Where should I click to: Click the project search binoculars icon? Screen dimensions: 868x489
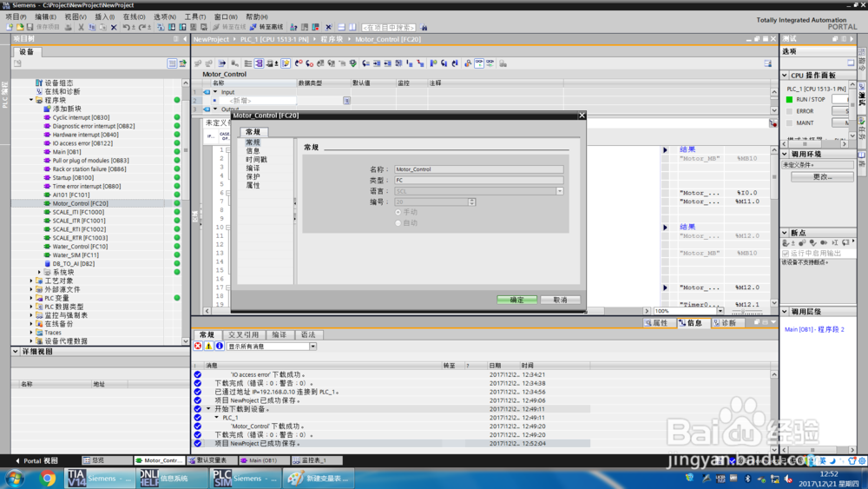tap(424, 27)
